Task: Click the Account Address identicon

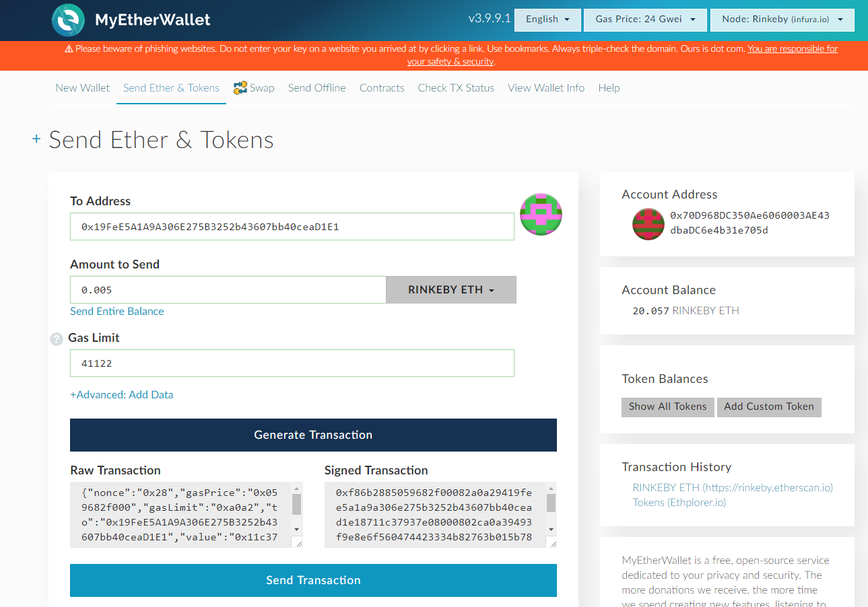Action: (648, 224)
